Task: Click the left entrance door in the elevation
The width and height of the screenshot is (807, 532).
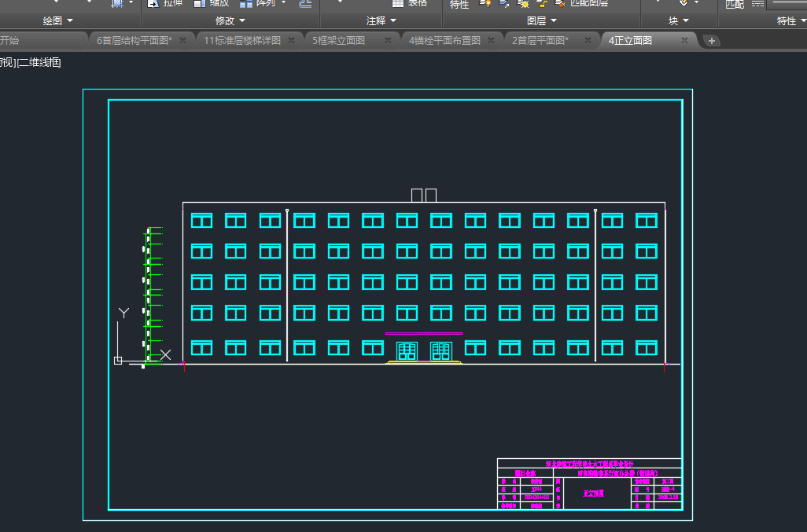Action: point(407,351)
